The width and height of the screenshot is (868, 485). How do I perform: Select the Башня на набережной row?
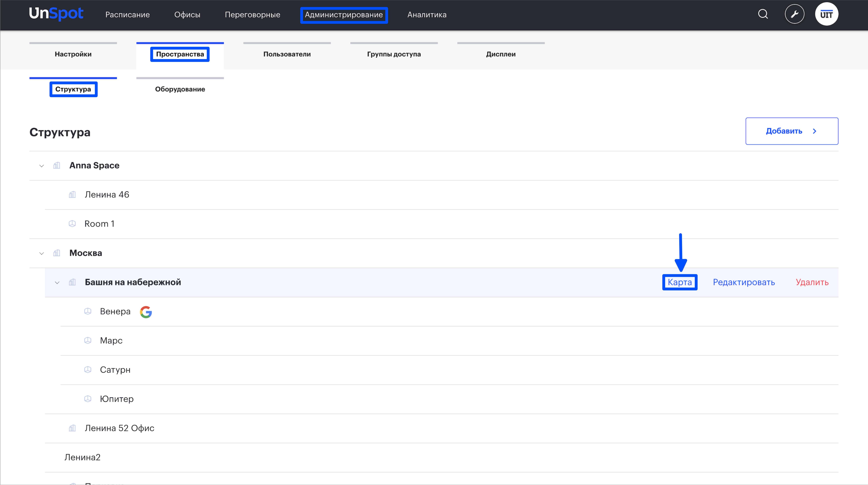pos(441,283)
